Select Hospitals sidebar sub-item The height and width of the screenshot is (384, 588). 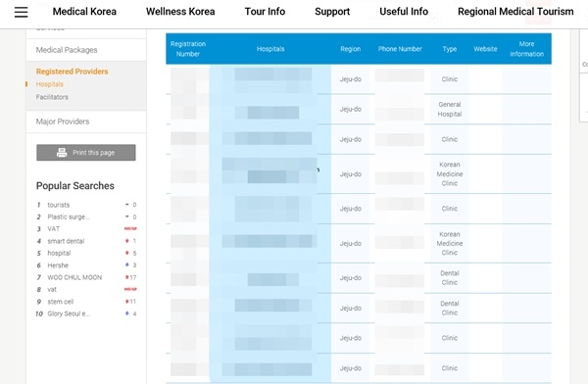click(x=50, y=84)
